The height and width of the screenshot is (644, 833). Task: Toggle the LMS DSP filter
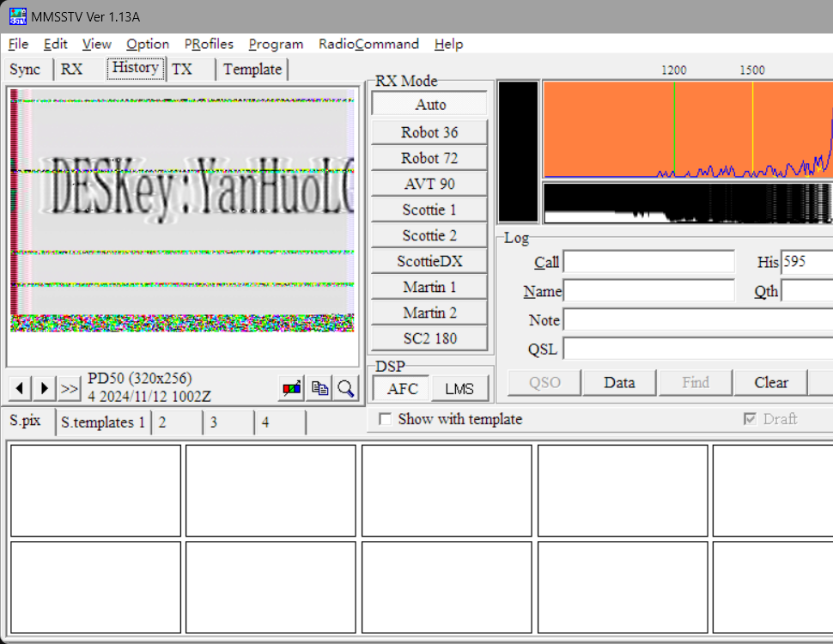tap(459, 388)
